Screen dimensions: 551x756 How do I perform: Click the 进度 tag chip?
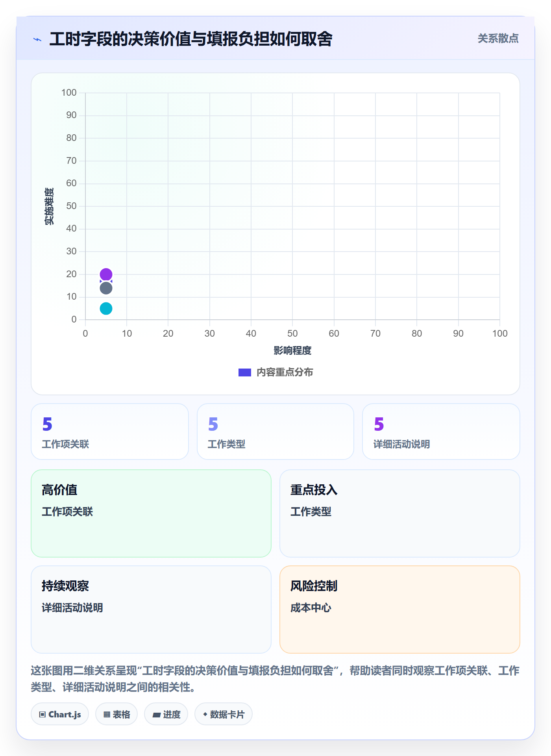point(166,714)
